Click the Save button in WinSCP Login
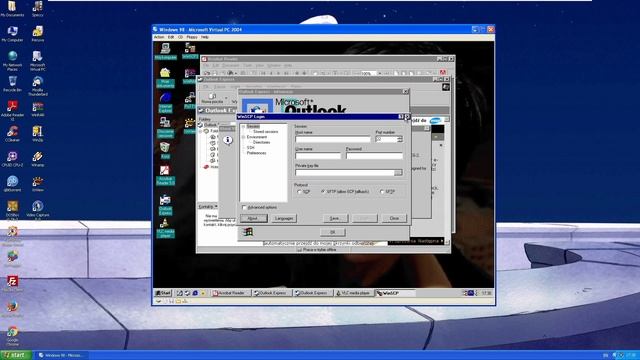 click(335, 218)
